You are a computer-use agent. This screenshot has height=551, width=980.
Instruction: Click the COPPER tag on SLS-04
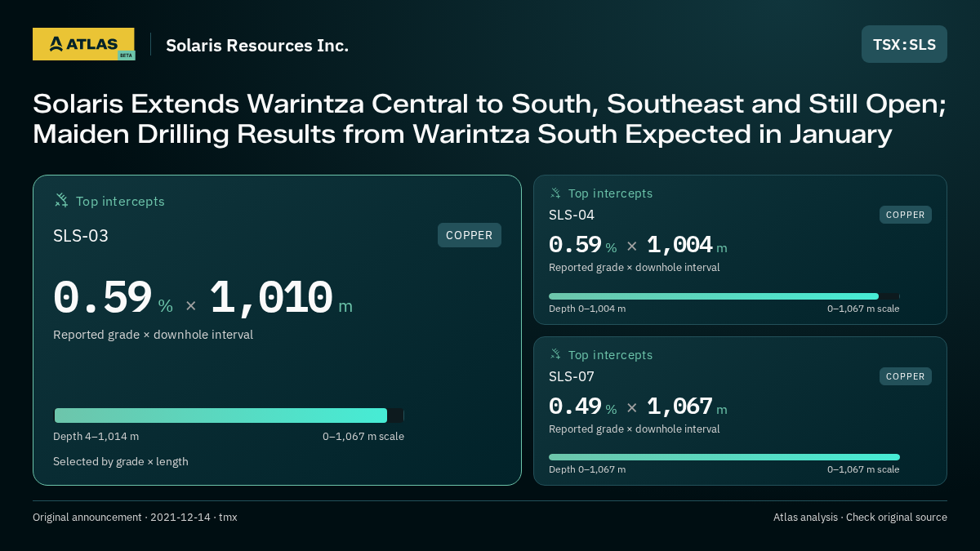point(906,215)
